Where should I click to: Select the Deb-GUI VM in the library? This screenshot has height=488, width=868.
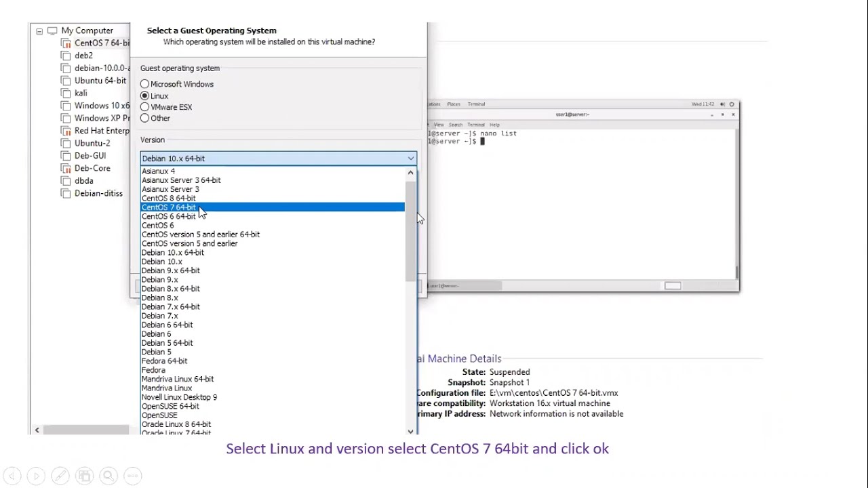[x=90, y=156]
